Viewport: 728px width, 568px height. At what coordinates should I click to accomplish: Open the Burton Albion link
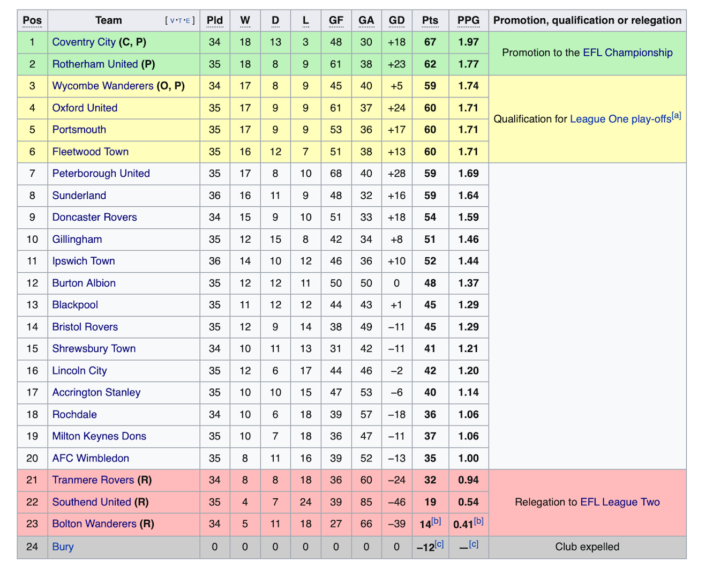(x=84, y=283)
